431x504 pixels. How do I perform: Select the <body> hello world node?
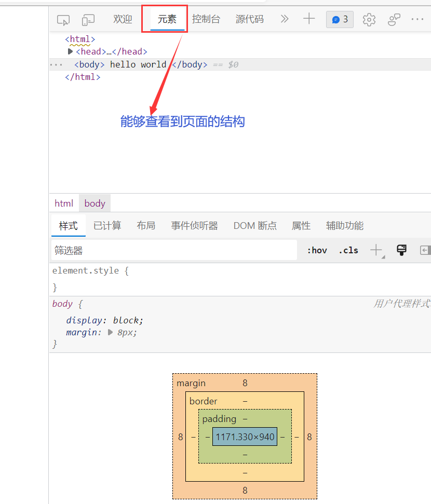141,64
